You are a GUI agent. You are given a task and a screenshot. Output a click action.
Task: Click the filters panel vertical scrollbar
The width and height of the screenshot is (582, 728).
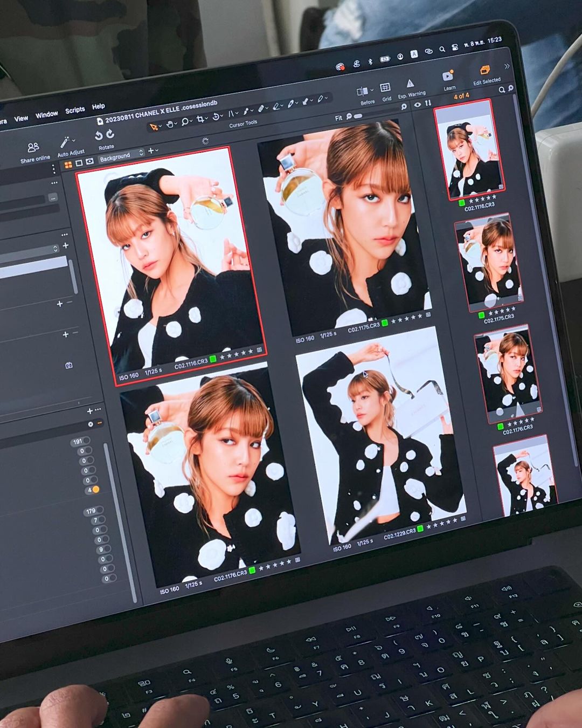[119, 522]
